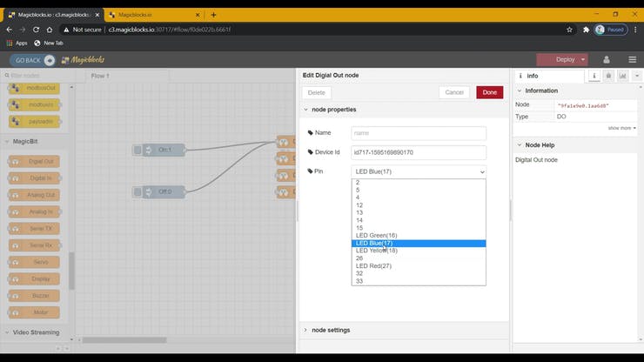Open the dashboard chart sidebar icon
This screenshot has width=644, height=362.
[622, 76]
